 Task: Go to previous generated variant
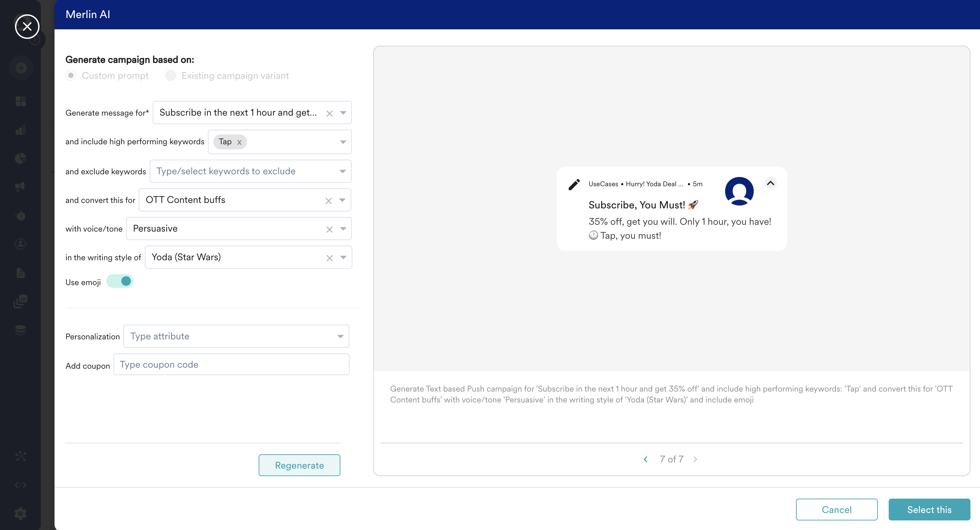coord(646,459)
